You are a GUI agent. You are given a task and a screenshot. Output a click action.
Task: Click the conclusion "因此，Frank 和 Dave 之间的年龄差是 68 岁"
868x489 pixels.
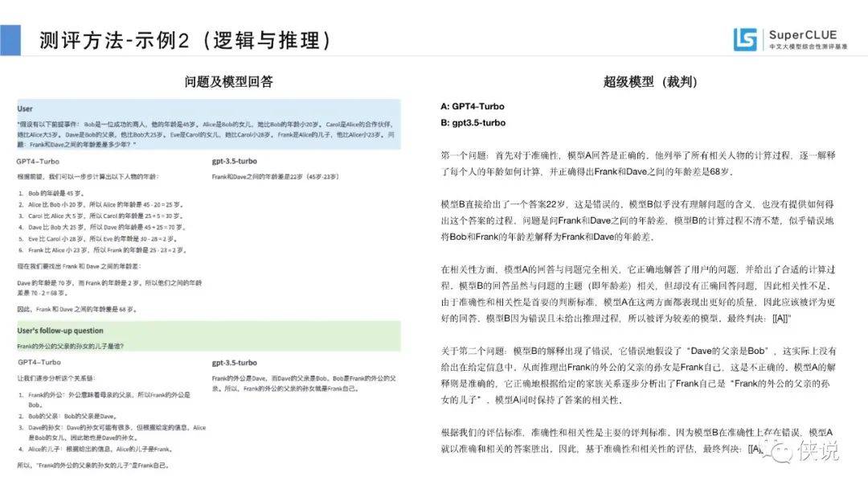(x=76, y=310)
